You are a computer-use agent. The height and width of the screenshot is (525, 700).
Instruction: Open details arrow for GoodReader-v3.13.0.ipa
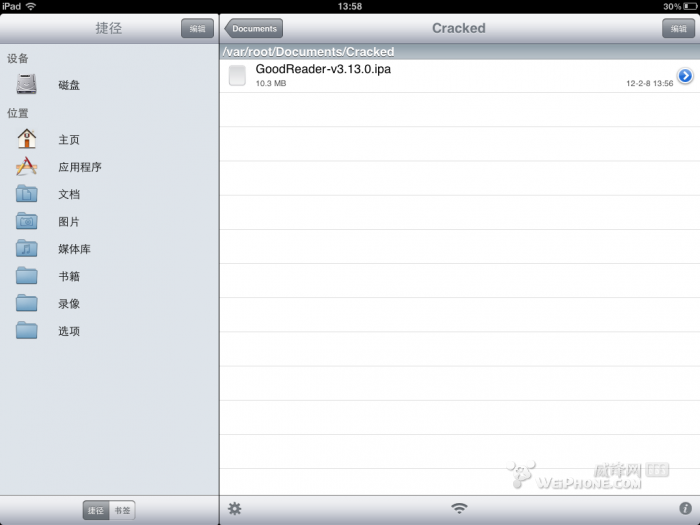[685, 76]
